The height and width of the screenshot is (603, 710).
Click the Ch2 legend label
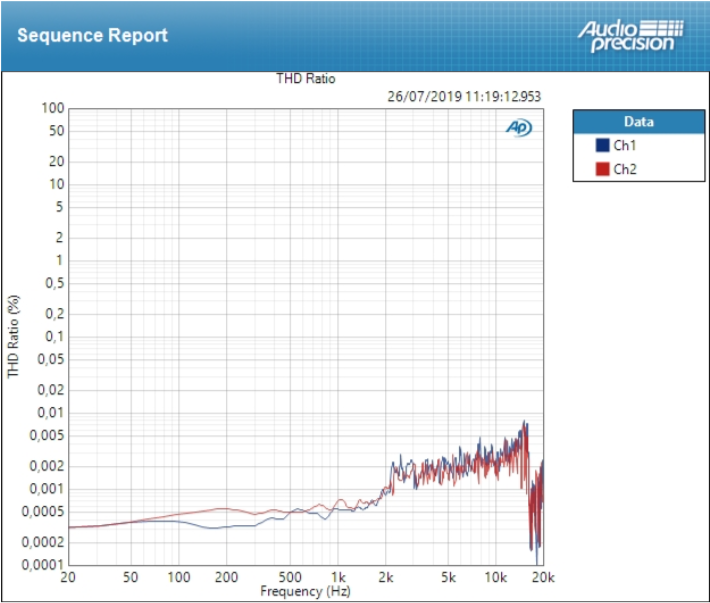click(x=624, y=169)
